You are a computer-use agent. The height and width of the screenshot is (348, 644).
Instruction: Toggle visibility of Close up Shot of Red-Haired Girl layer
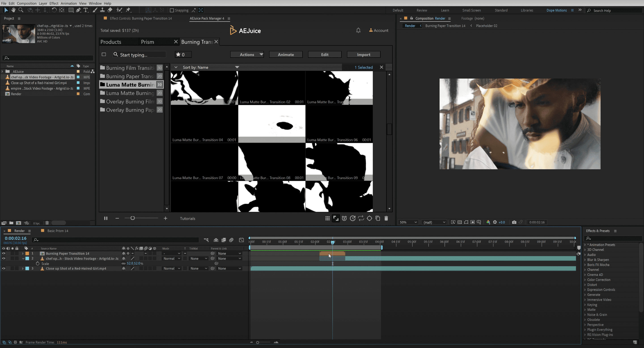click(3, 268)
